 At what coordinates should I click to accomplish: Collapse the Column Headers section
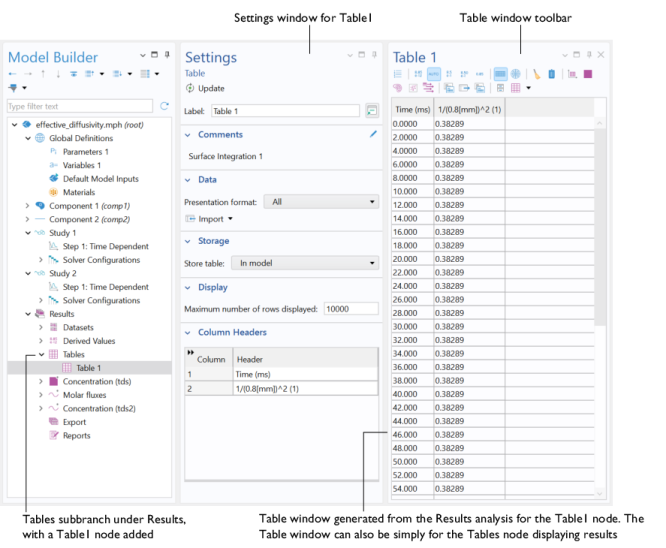pos(187,332)
